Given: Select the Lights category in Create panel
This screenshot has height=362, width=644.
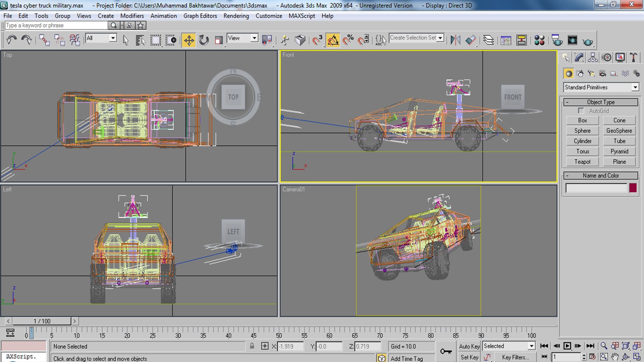Looking at the screenshot, I should pos(591,73).
